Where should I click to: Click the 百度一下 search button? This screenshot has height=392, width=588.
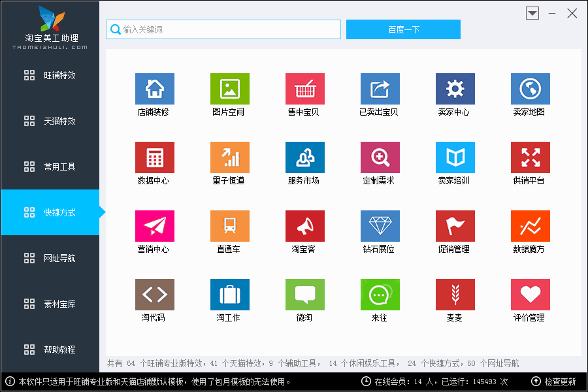[403, 29]
